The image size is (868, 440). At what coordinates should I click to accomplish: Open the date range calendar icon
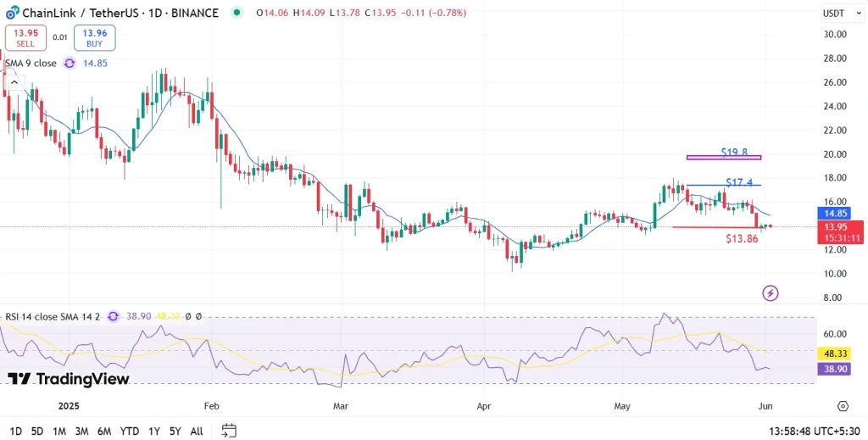tap(229, 431)
